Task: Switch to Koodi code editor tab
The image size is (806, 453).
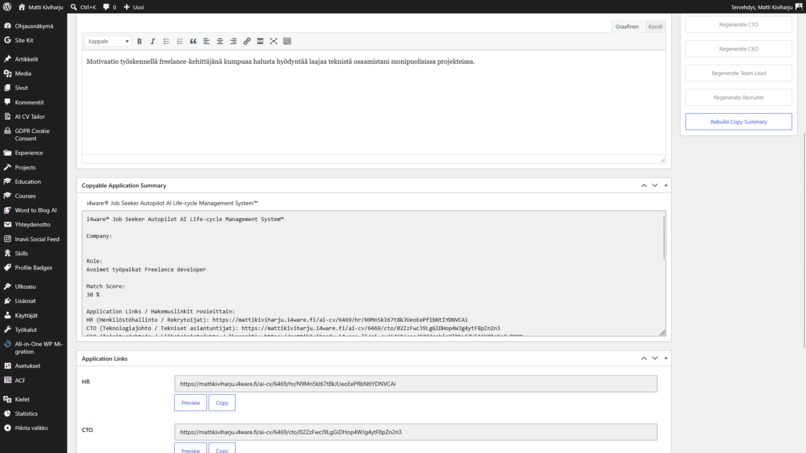Action: tap(655, 27)
